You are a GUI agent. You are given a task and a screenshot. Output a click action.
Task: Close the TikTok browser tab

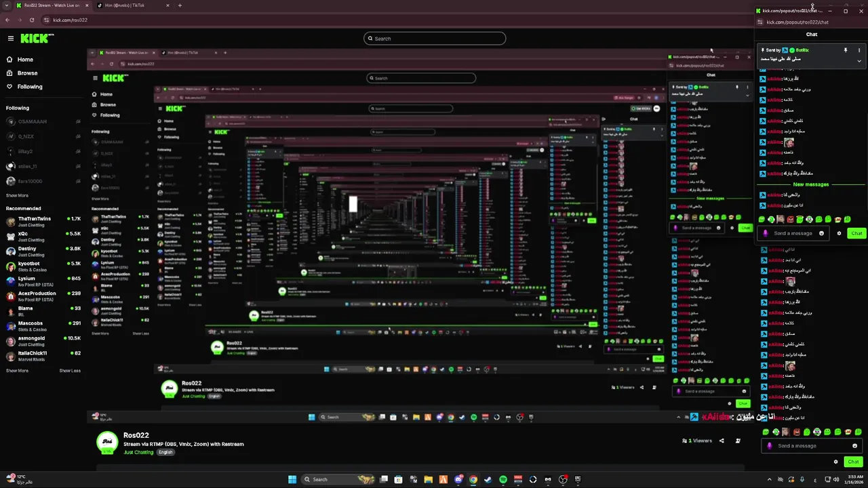coord(167,5)
